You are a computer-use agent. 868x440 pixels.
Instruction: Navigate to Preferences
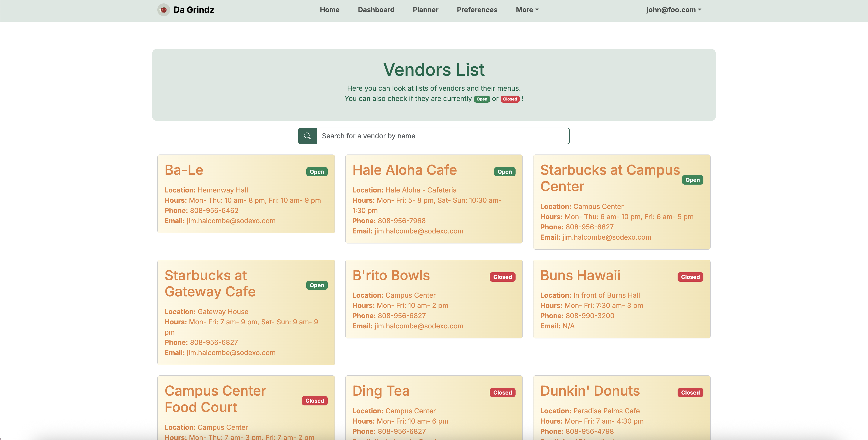coord(477,10)
